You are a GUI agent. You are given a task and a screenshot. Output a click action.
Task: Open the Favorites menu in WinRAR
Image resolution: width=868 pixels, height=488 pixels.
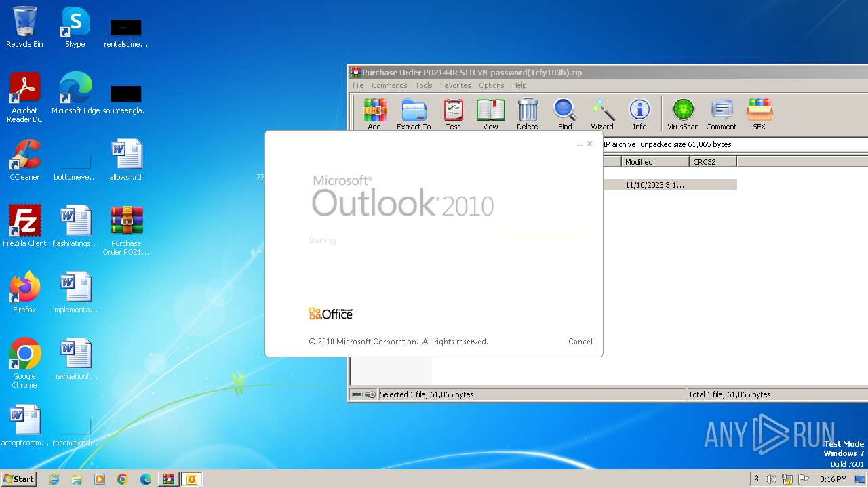point(456,85)
